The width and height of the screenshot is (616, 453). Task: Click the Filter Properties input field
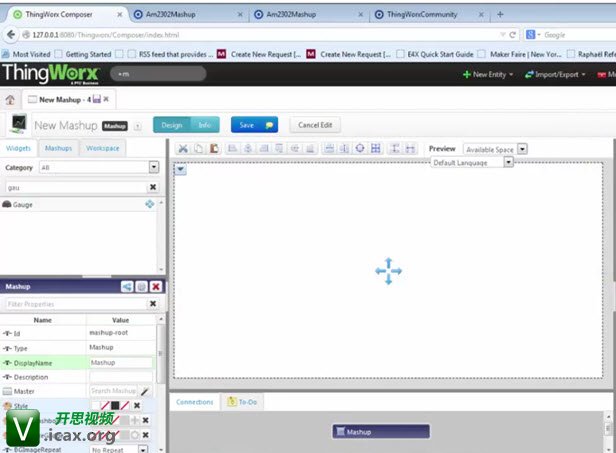[x=77, y=304]
